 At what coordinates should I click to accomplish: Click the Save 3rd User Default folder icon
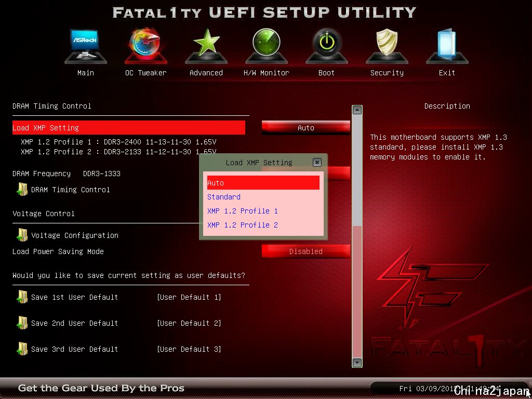tap(22, 349)
